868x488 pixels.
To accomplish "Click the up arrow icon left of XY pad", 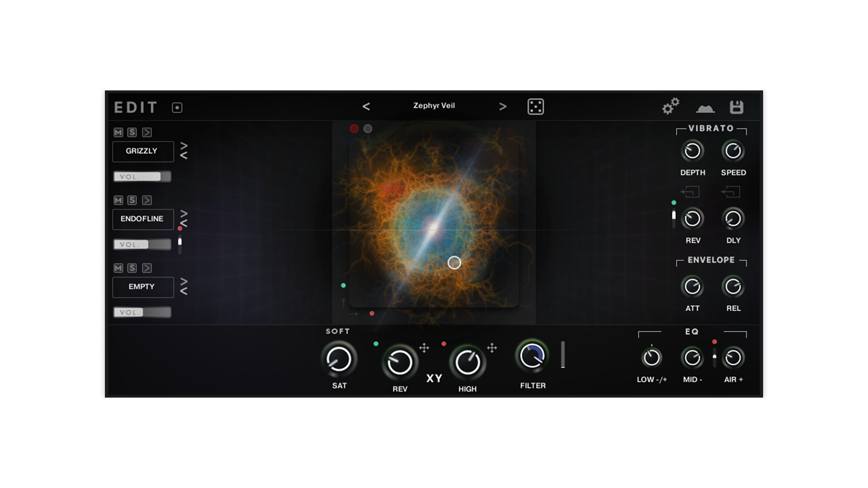I will pos(344,302).
